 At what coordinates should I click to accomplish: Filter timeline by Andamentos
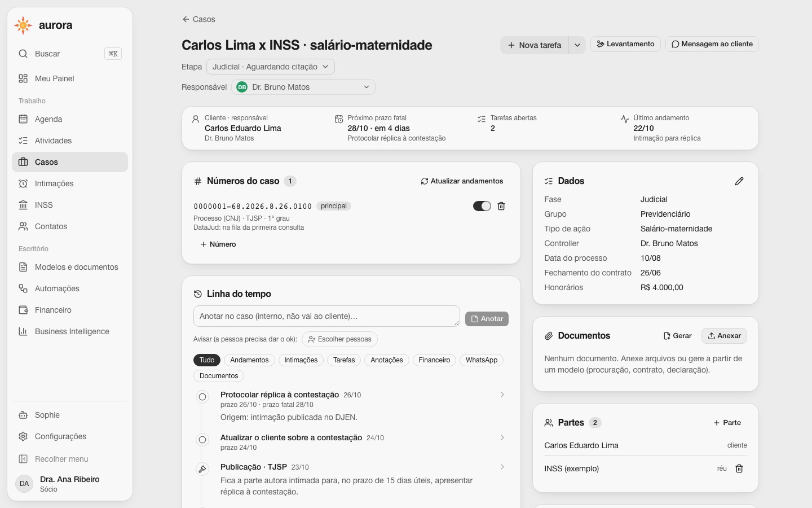[x=249, y=360]
